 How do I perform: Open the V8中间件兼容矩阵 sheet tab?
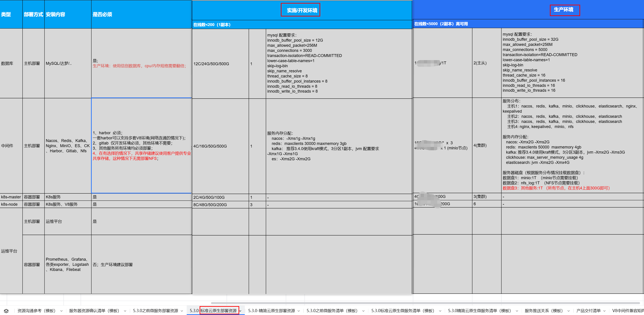pos(628,311)
